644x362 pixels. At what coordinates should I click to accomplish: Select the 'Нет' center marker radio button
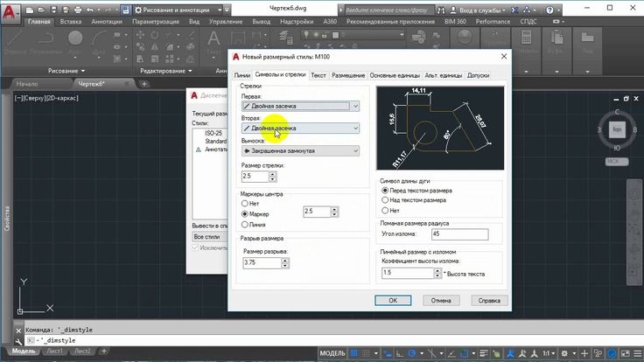click(244, 202)
